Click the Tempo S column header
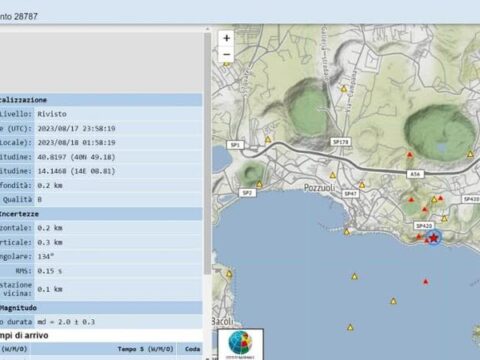Screen dimensions: 480x360 click(x=145, y=349)
